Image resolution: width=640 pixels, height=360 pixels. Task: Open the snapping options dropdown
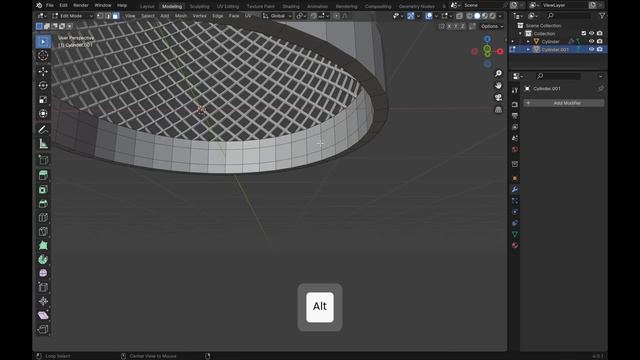click(324, 16)
